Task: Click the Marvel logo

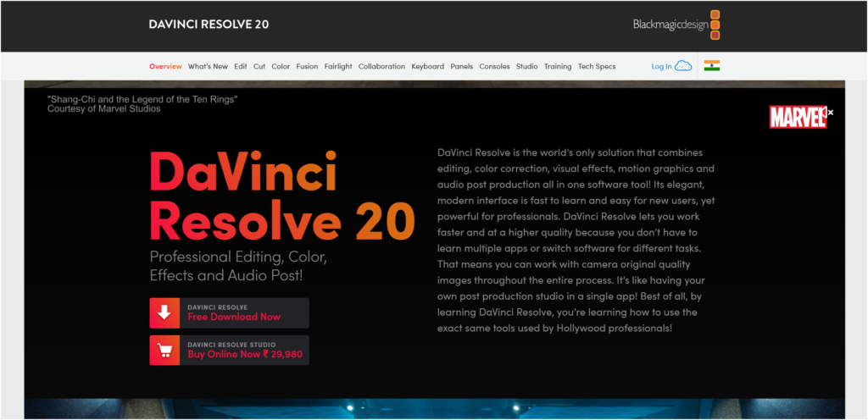Action: point(797,117)
